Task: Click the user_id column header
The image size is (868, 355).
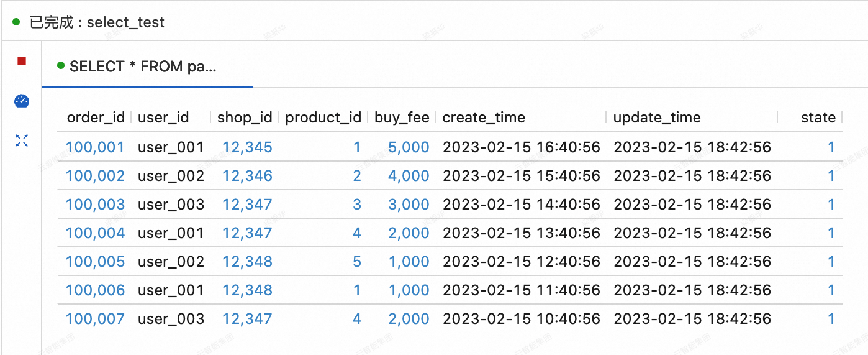Action: [163, 118]
